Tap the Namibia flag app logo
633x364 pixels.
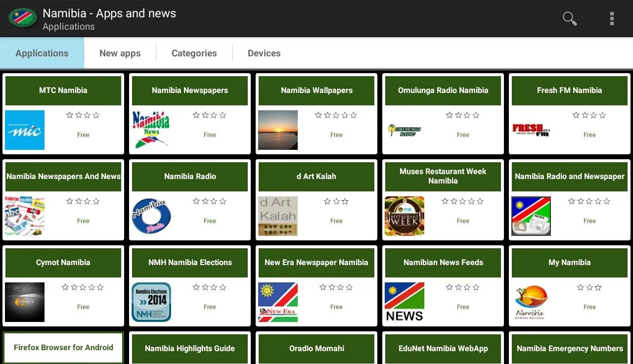click(x=23, y=18)
